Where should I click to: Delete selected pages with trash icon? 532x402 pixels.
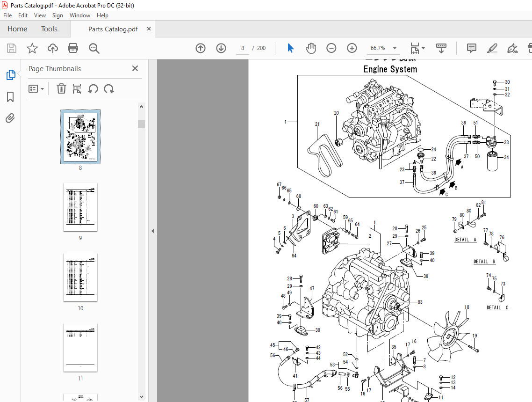click(61, 88)
